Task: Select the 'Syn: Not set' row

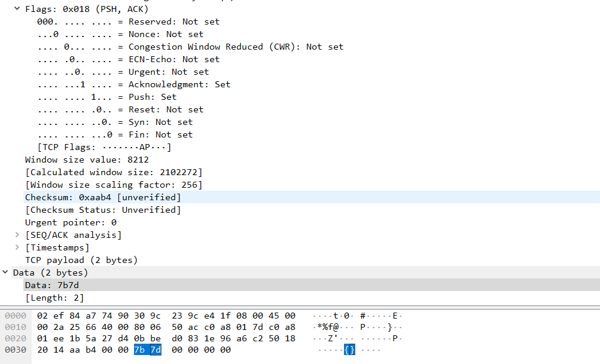Action: [115, 123]
